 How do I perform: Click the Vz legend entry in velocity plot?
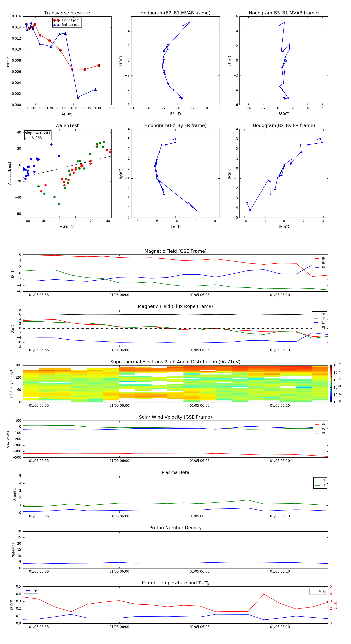(320, 433)
